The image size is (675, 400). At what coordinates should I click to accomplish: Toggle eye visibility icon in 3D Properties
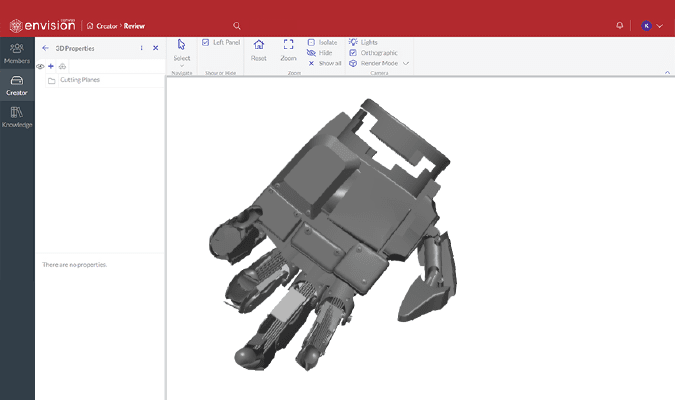(40, 66)
